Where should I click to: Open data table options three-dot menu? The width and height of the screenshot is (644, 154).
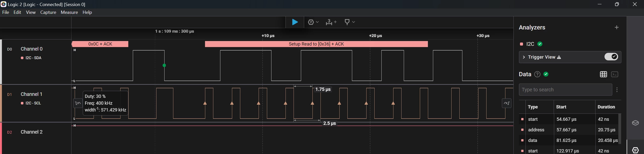click(x=617, y=90)
